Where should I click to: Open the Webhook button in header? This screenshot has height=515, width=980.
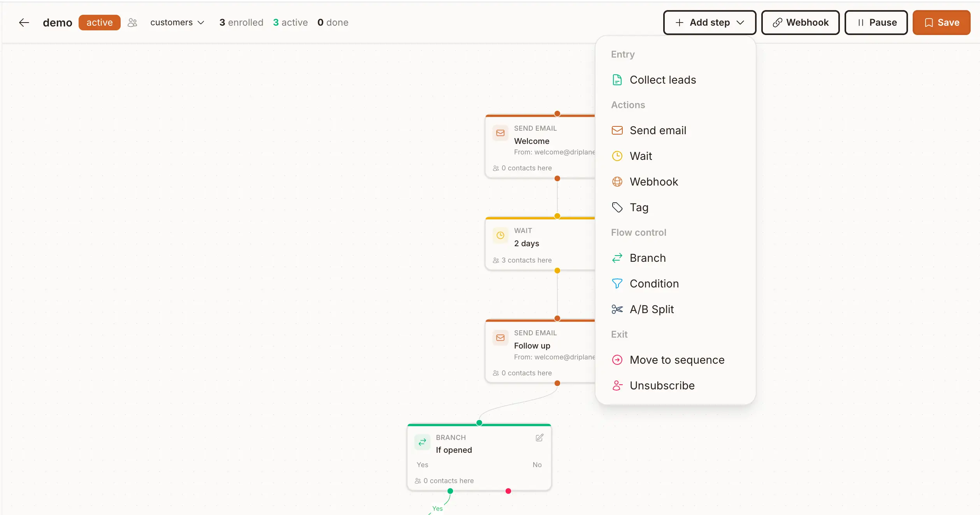800,23
